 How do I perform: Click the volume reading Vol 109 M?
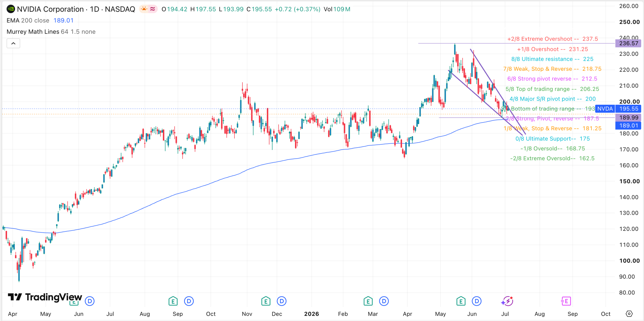pyautogui.click(x=337, y=9)
